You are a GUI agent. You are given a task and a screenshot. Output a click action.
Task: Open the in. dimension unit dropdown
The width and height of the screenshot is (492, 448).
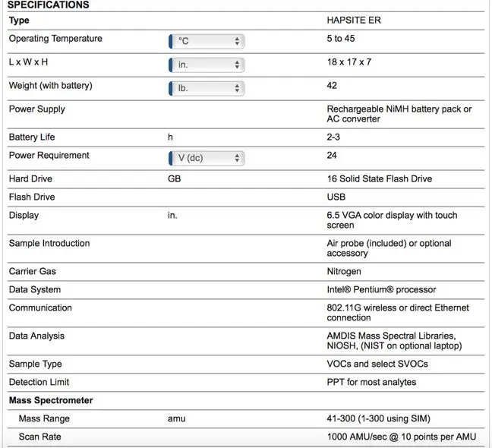(x=207, y=65)
